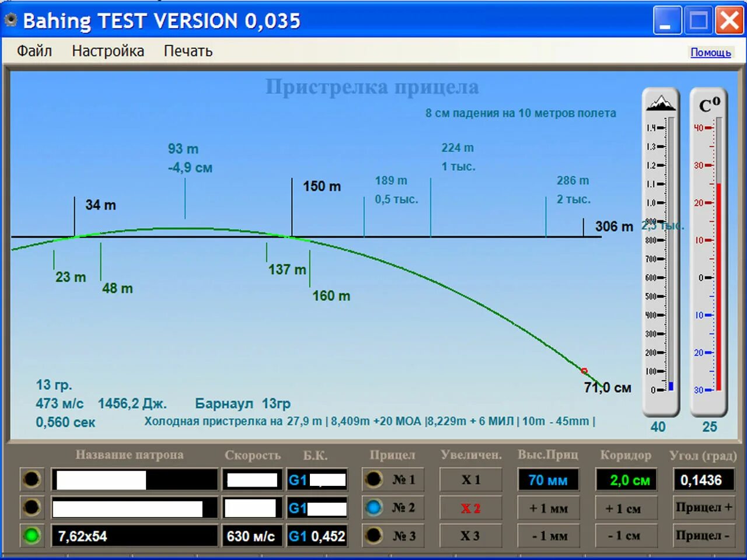Open the Настройка menu
The width and height of the screenshot is (747, 560).
point(108,51)
